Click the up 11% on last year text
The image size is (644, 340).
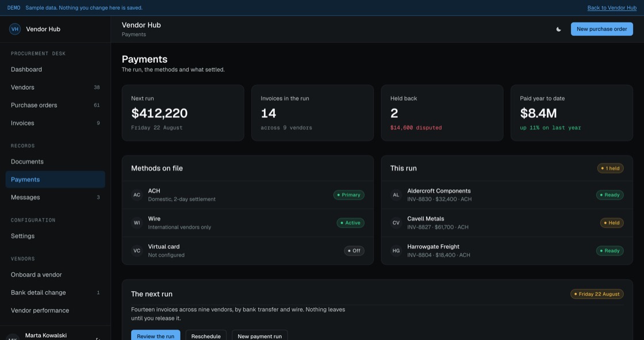[x=550, y=128]
